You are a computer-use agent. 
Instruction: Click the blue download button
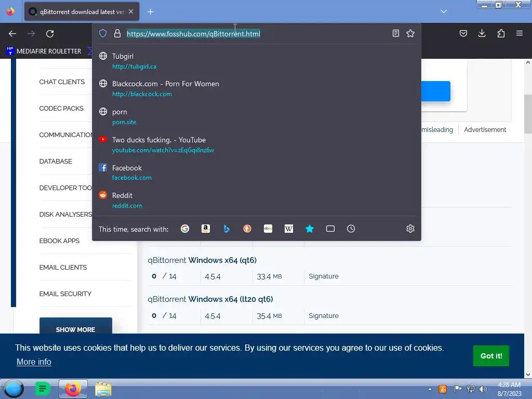(x=436, y=91)
